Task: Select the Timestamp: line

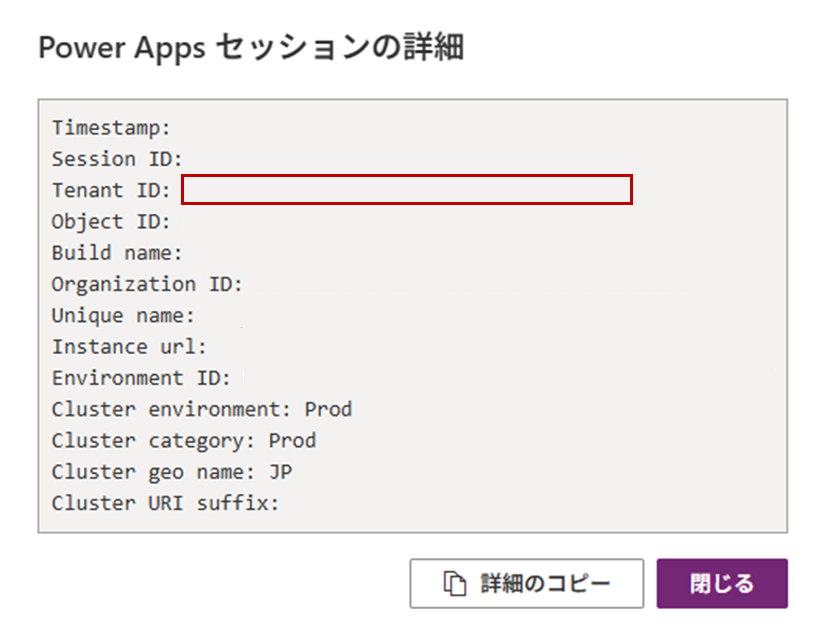Action: point(111,128)
